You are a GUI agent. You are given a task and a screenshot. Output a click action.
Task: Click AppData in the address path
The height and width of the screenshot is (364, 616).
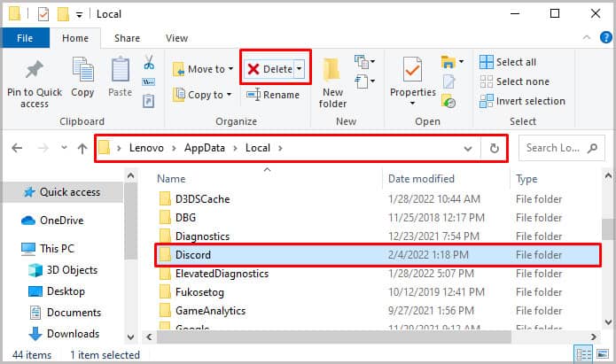coord(204,148)
